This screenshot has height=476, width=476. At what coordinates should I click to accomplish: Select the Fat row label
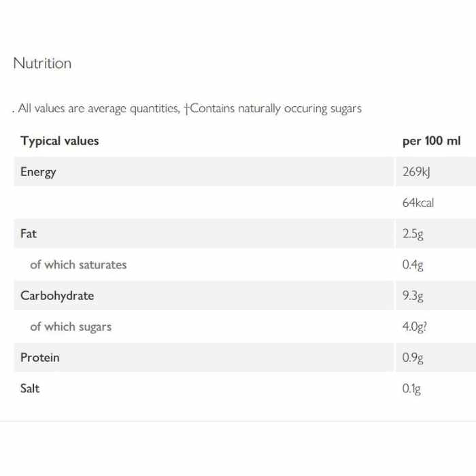[29, 233]
